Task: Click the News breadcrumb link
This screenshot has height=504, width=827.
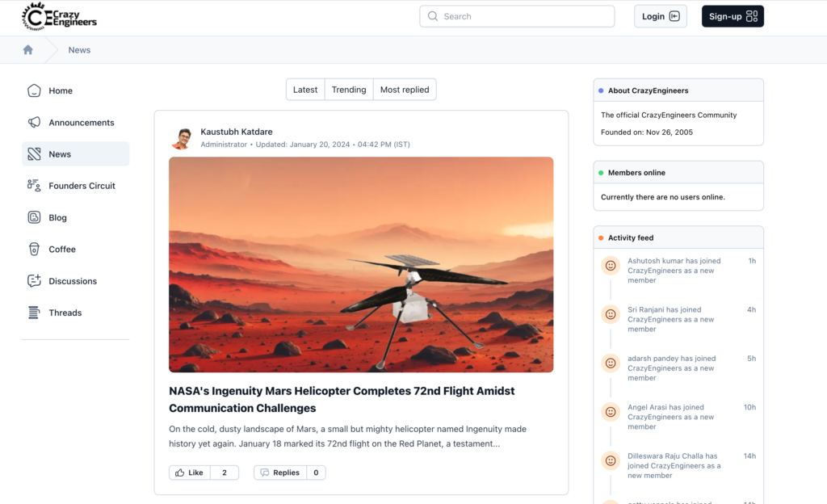Action: (79, 50)
